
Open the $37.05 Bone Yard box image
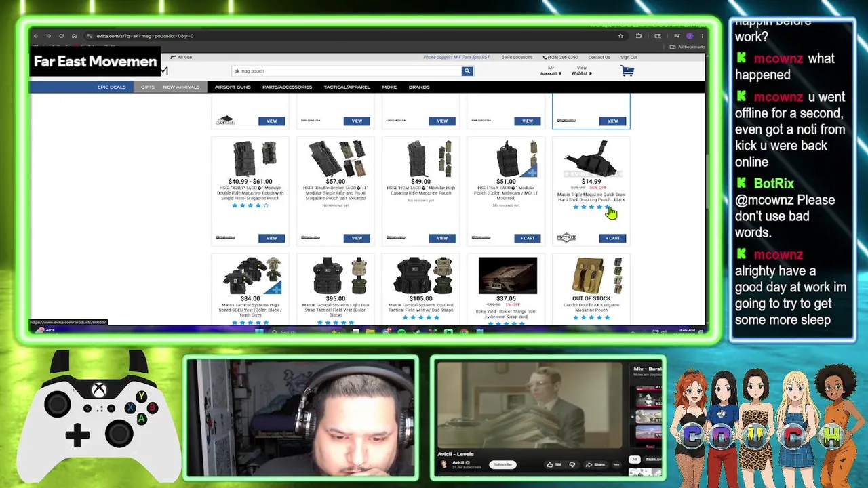[507, 275]
